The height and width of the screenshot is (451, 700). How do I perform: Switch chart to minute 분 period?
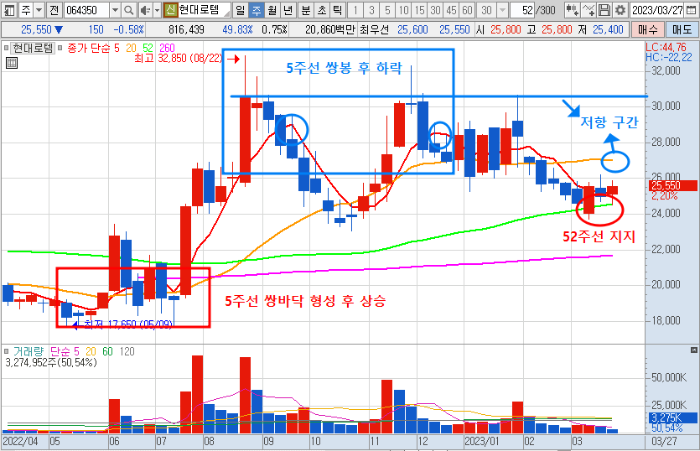coord(306,9)
